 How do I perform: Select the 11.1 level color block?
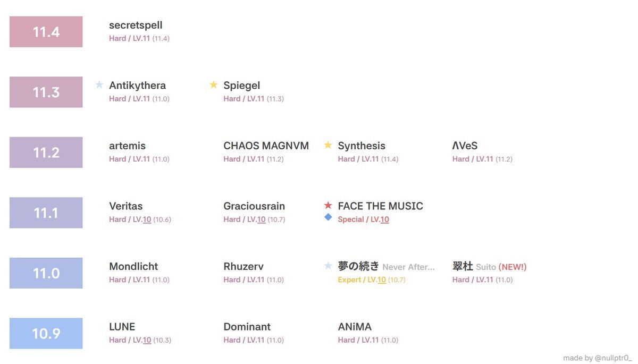click(x=46, y=213)
